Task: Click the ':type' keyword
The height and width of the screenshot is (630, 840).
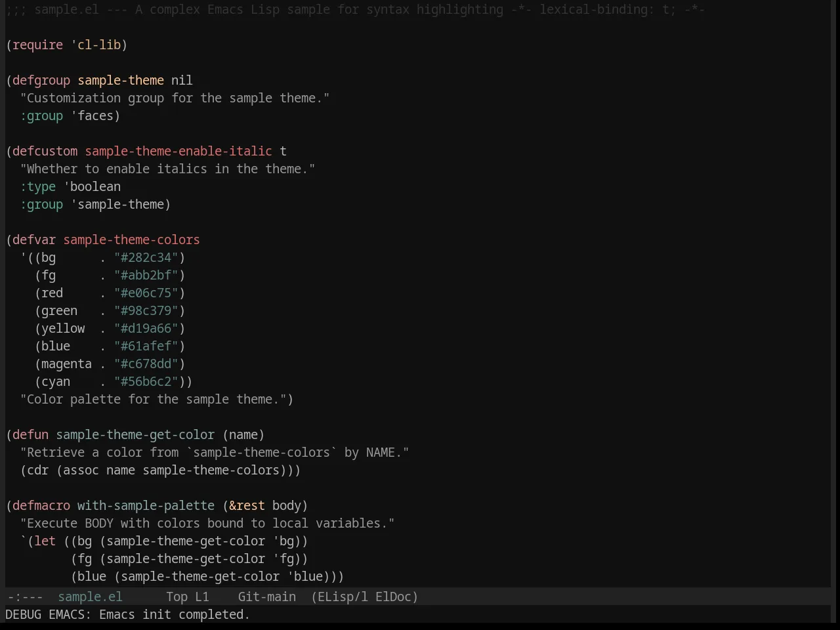Action: (38, 186)
